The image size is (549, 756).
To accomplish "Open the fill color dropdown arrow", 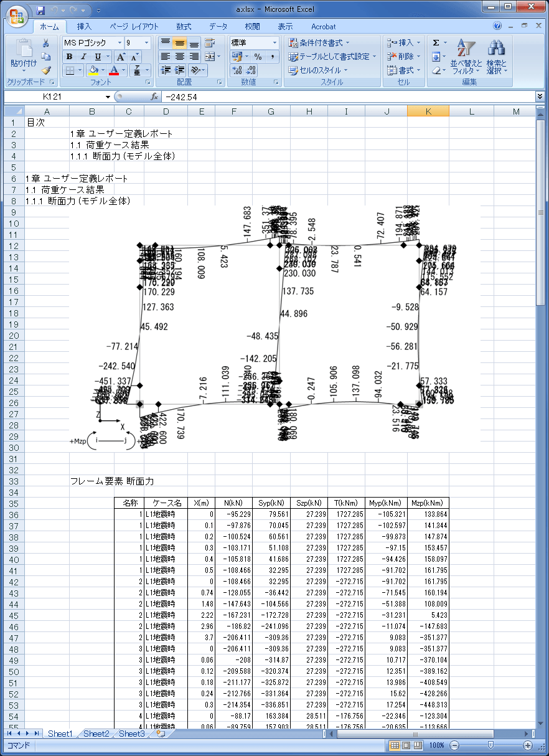I will (103, 70).
